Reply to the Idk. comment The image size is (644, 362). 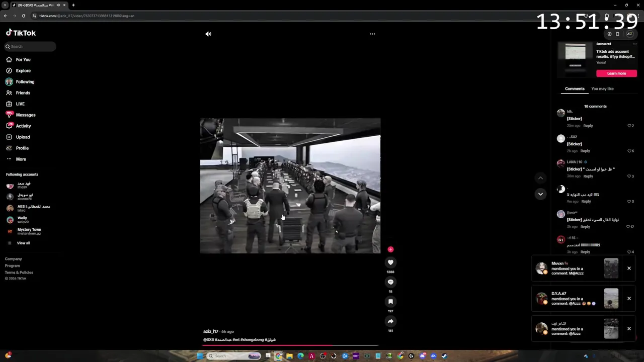point(588,126)
